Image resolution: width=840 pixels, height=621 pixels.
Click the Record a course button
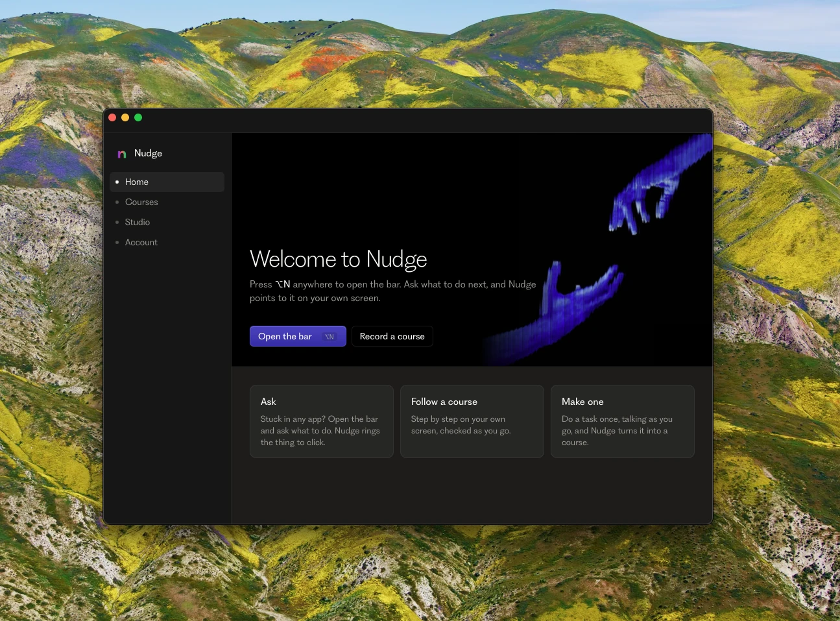pyautogui.click(x=392, y=336)
